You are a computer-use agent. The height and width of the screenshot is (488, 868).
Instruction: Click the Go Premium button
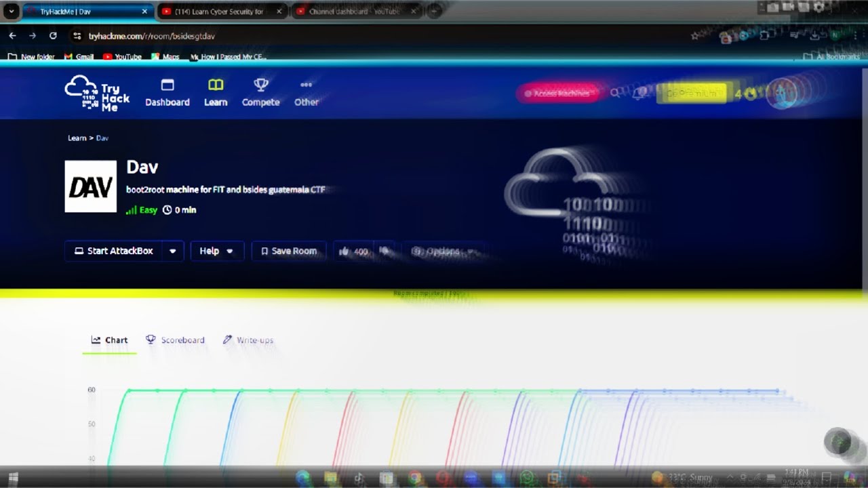692,94
